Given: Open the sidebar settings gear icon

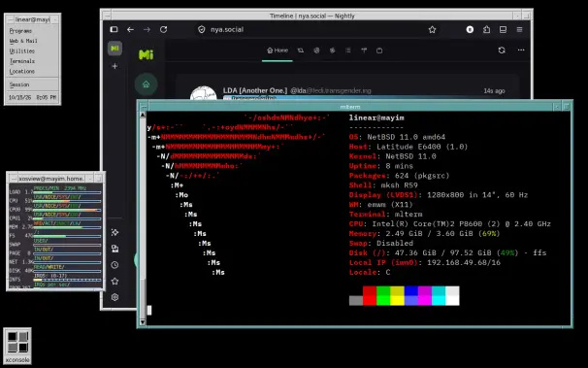Looking at the screenshot, I should click(x=114, y=297).
